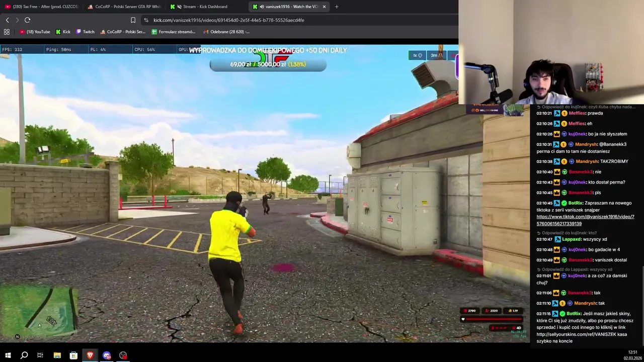This screenshot has height=362, width=644.
Task: Open the bookmarks bar apps grid icon
Action: coord(7,32)
